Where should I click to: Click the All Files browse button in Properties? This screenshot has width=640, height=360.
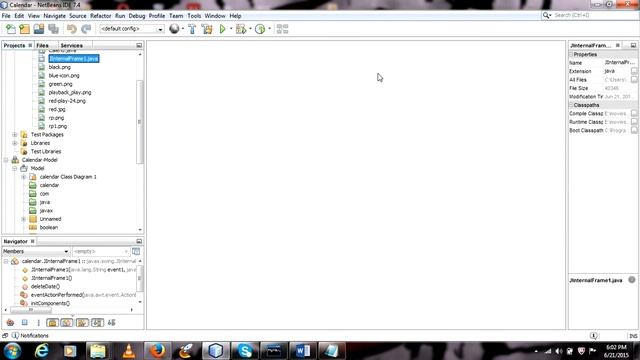coord(634,80)
